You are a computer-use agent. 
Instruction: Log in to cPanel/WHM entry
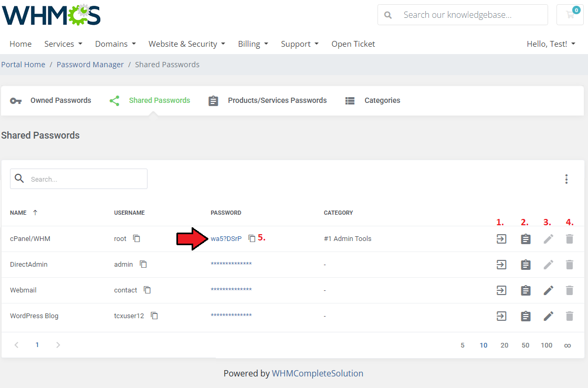click(501, 239)
